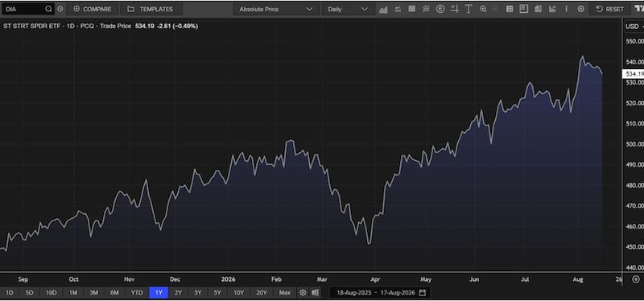Open the Daily interval dropdown
This screenshot has width=644, height=301.
(348, 9)
